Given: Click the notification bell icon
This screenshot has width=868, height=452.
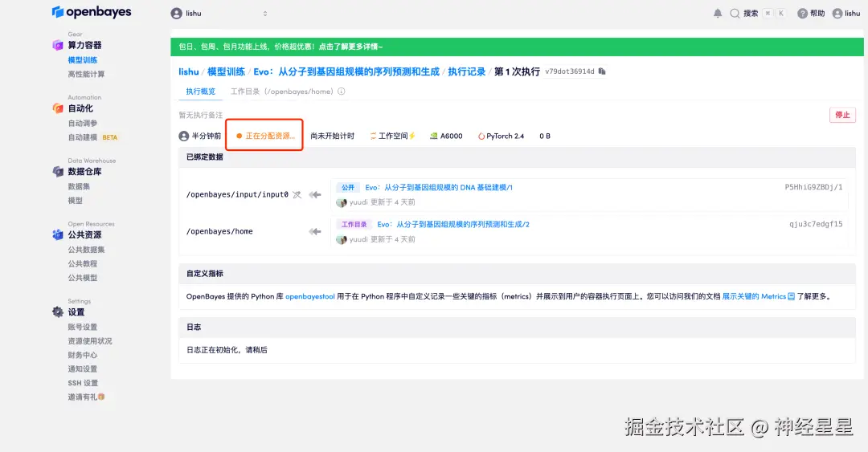Looking at the screenshot, I should click(x=718, y=14).
